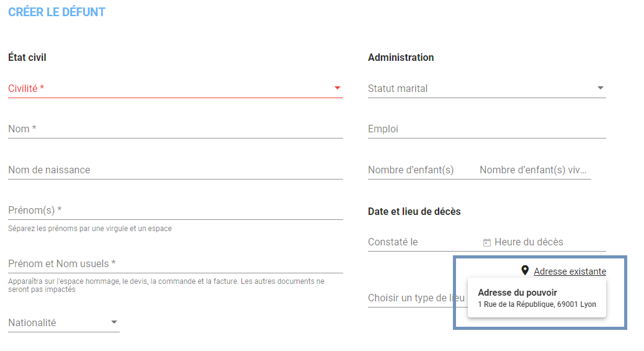Image resolution: width=644 pixels, height=351 pixels.
Task: Click the Nom de naissance field
Action: [176, 170]
